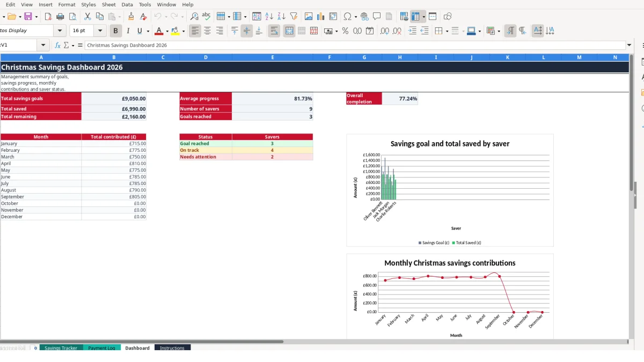This screenshot has height=362, width=644.
Task: Expand the formula bar
Action: click(629, 46)
